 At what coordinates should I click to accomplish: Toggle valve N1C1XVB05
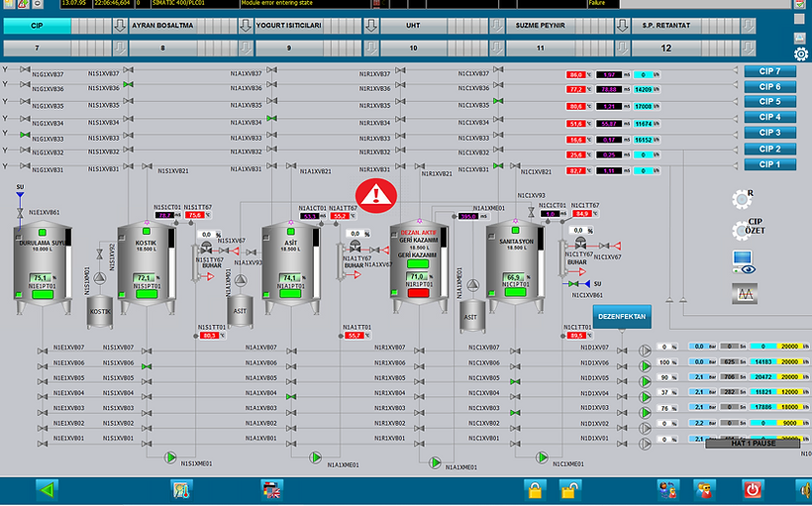point(515,381)
